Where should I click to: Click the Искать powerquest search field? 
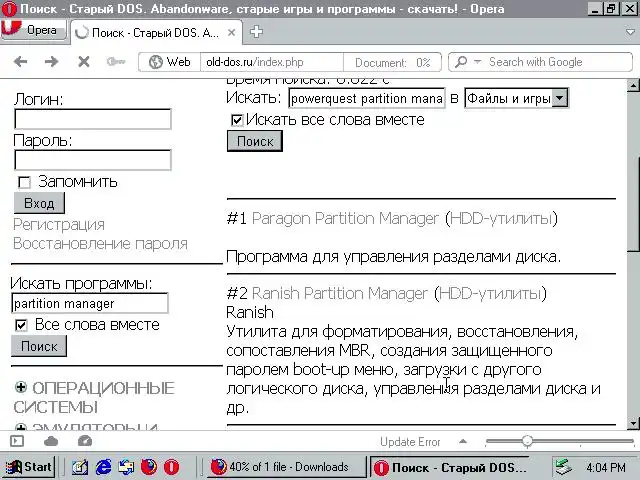(367, 98)
